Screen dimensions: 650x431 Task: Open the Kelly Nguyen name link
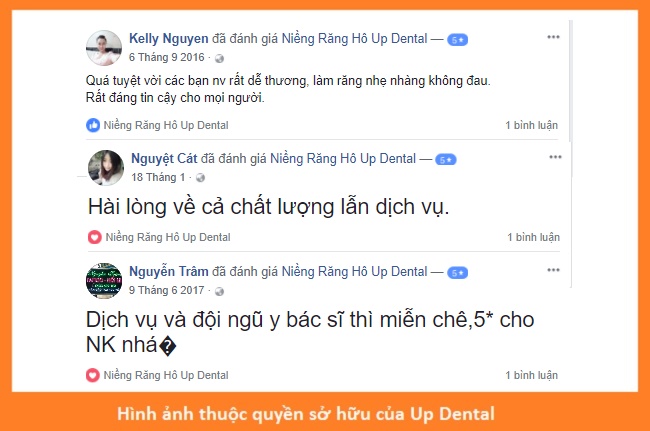pyautogui.click(x=169, y=39)
